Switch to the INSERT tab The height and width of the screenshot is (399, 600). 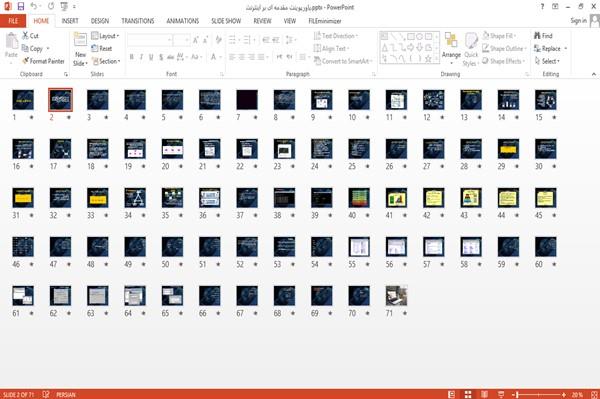point(70,21)
